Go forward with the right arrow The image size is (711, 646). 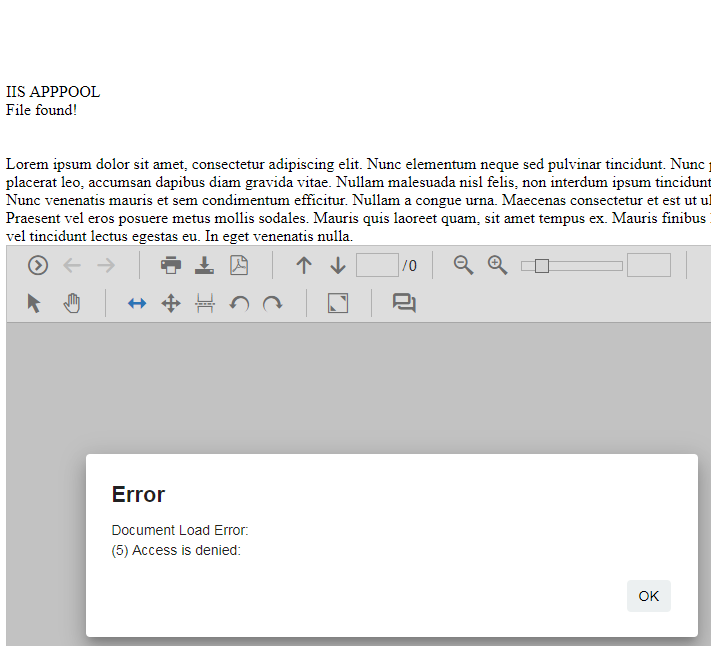coord(106,265)
